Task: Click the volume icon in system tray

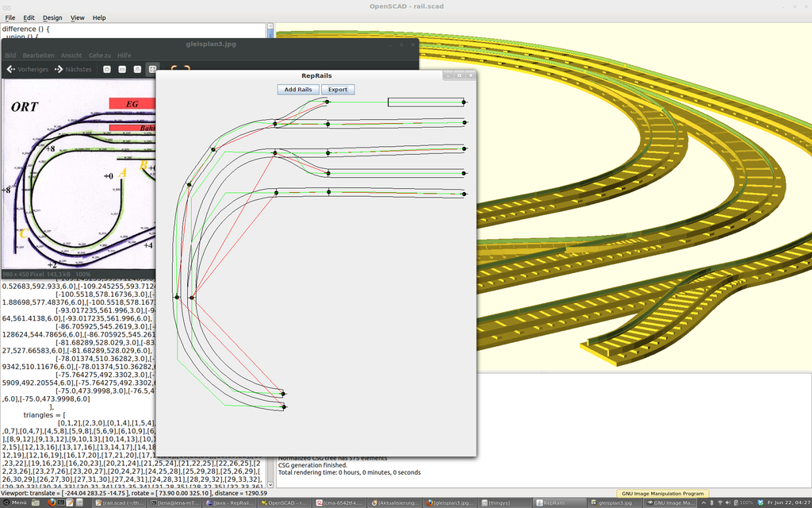Action: [727, 502]
